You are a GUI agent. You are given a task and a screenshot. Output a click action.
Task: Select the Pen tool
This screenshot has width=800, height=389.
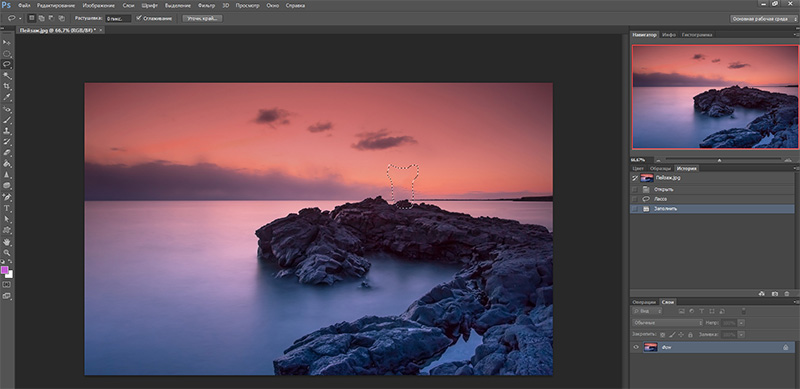pyautogui.click(x=7, y=196)
